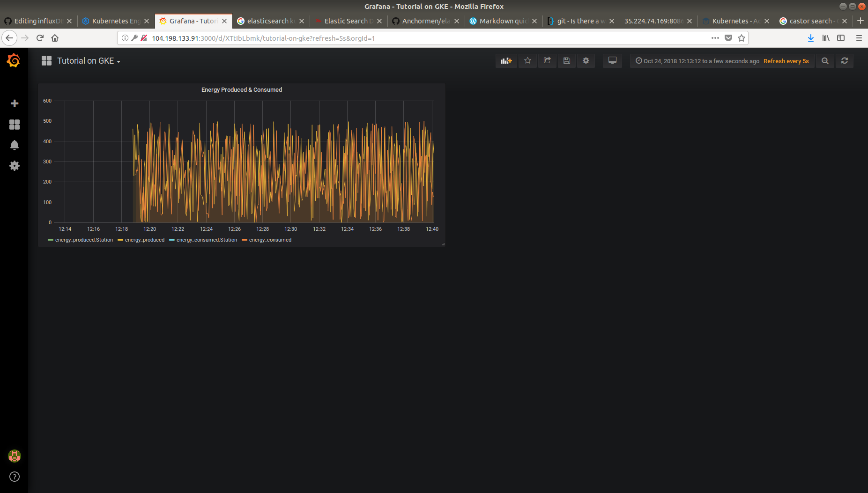Screen dimensions: 868x493
Task: Open the user avatar profile menu
Action: [15, 456]
